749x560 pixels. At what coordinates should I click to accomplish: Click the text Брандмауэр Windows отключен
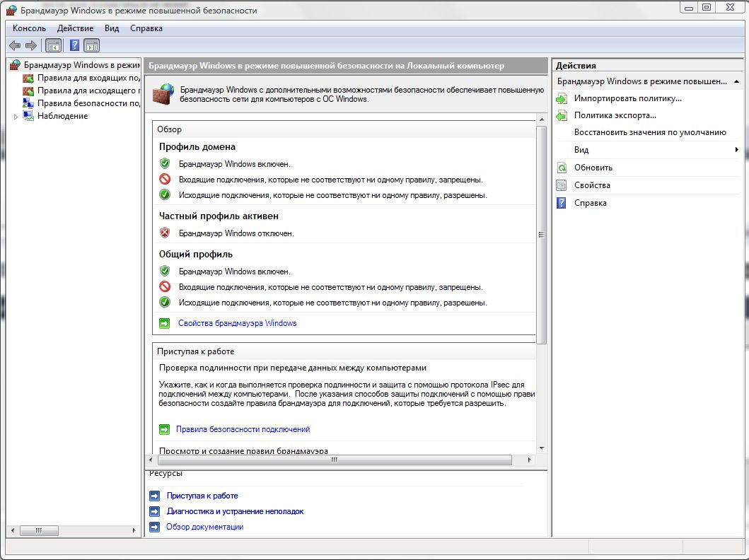(x=236, y=233)
